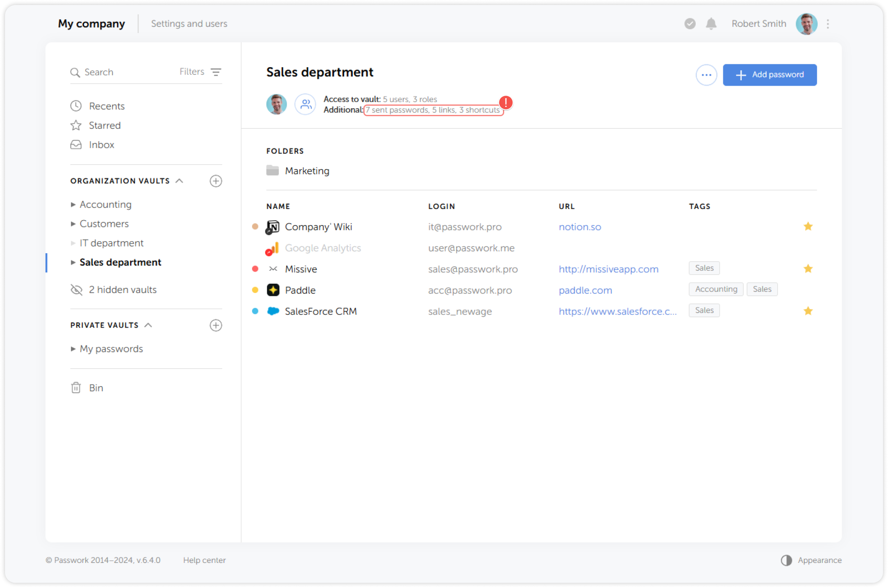
Task: Click the Add password button
Action: click(770, 75)
